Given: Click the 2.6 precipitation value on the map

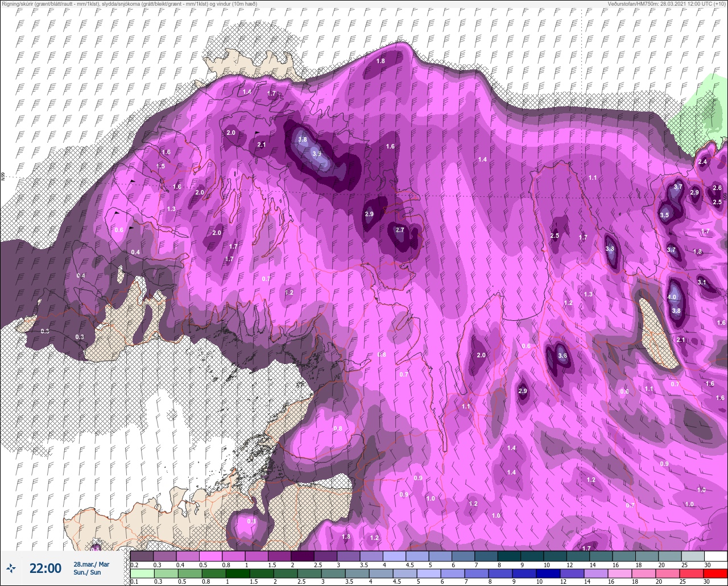Looking at the screenshot, I should tap(717, 188).
